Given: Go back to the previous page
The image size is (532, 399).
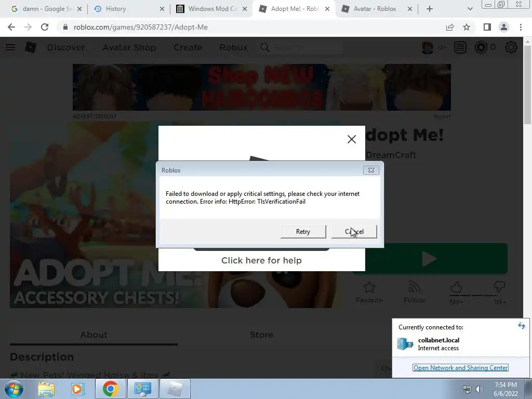Looking at the screenshot, I should point(11,27).
